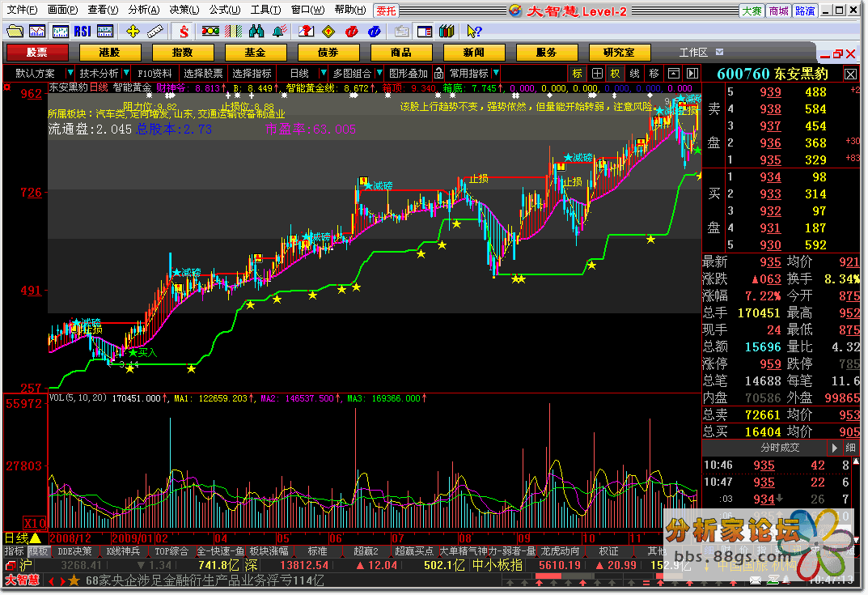
Task: Open the intraday line chart icon
Action: pyautogui.click(x=37, y=31)
